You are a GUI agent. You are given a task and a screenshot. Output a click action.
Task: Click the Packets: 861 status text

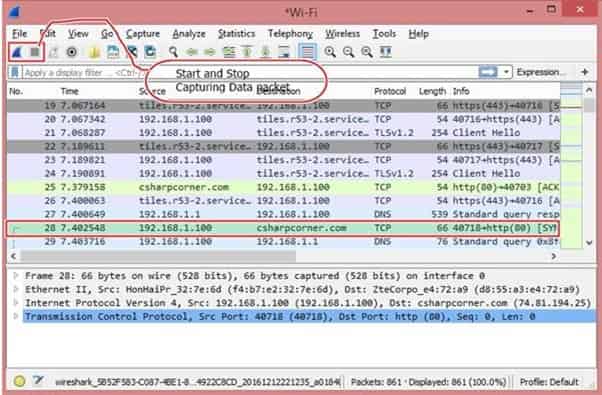point(376,382)
